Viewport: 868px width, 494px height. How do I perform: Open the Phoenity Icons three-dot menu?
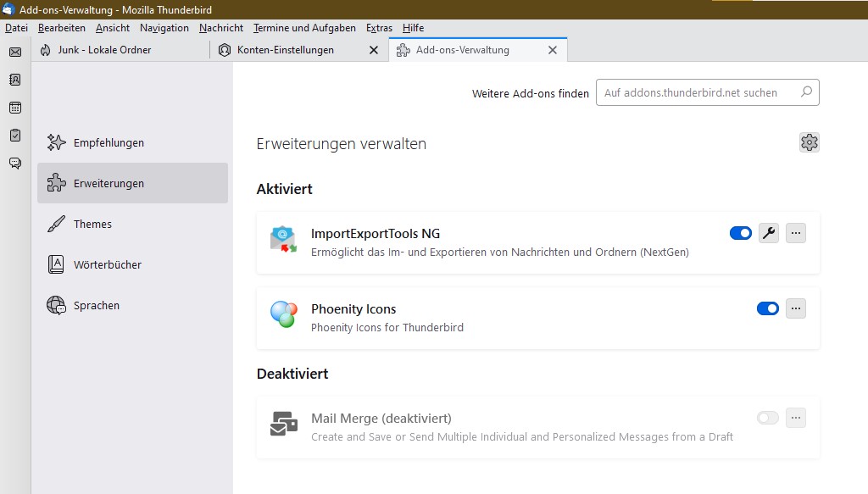click(795, 308)
